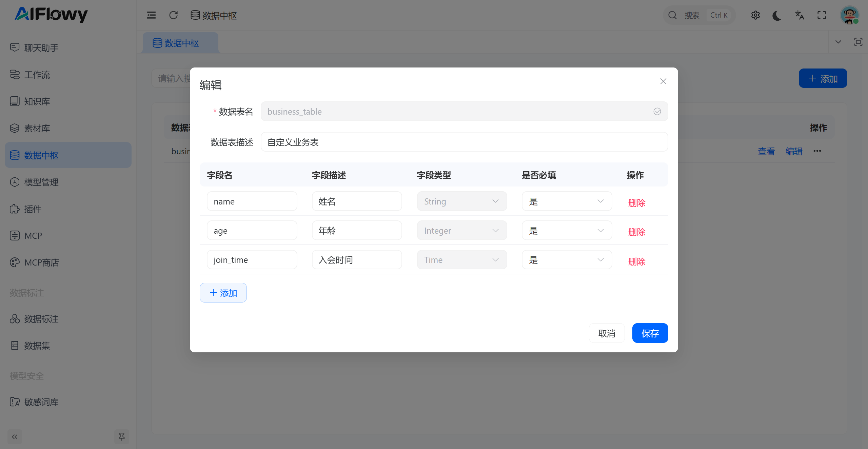Open 工作流 in the sidebar menu

pyautogui.click(x=37, y=75)
